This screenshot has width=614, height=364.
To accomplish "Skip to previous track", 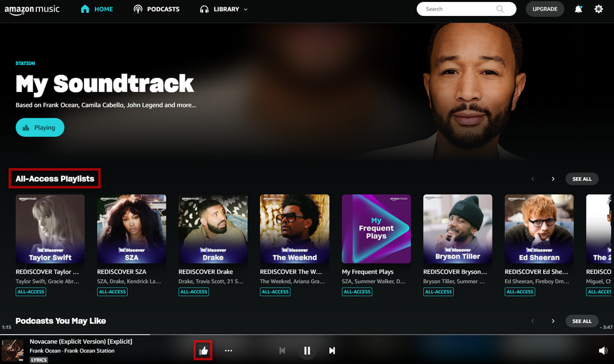I will tap(282, 350).
